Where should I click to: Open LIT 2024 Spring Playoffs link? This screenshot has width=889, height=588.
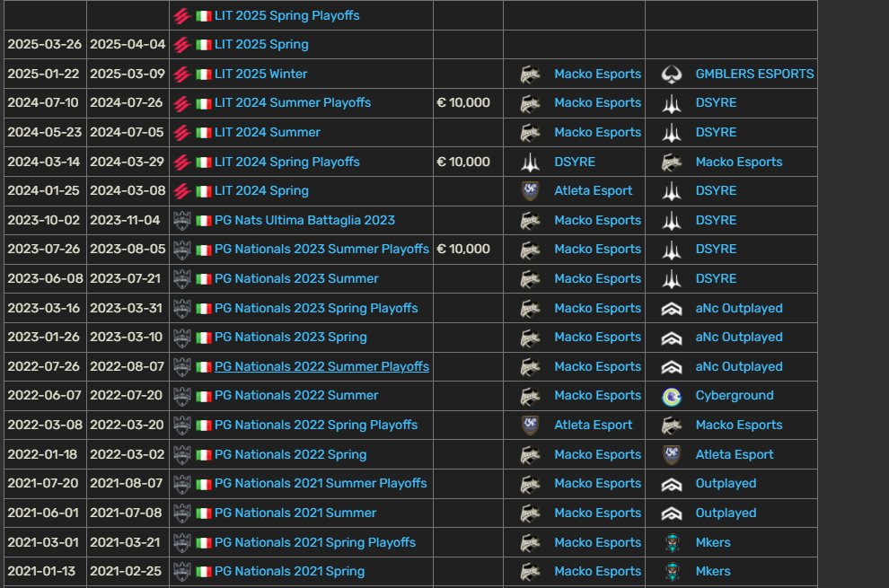(x=286, y=162)
